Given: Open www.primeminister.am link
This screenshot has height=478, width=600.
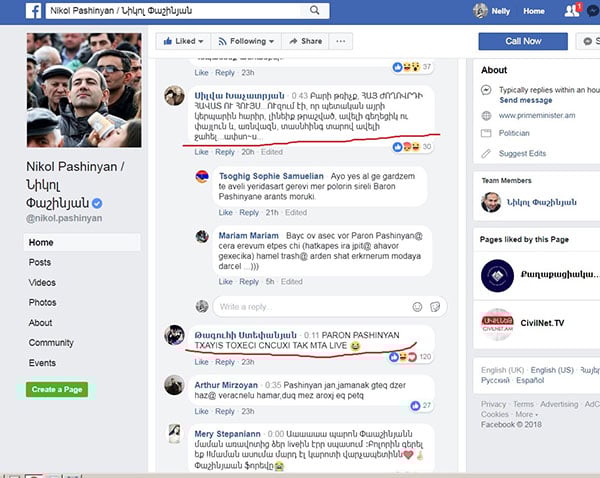Looking at the screenshot, I should 536,116.
